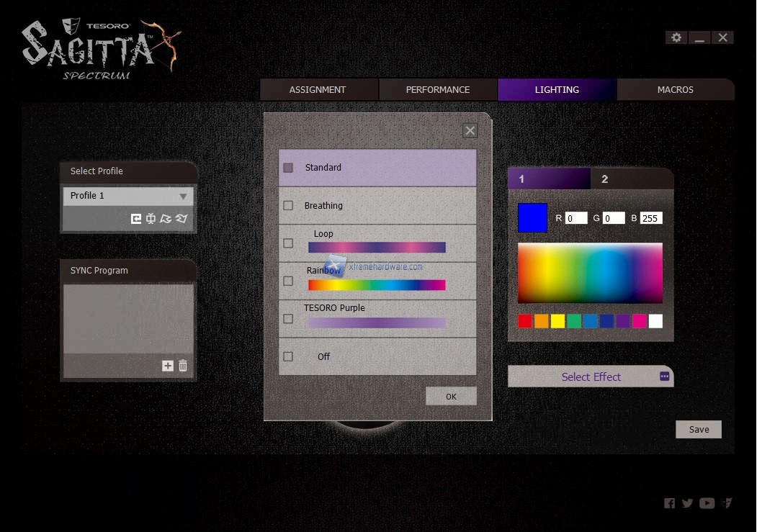Enable the Breathing effect checkbox
The image size is (757, 532).
pos(288,205)
